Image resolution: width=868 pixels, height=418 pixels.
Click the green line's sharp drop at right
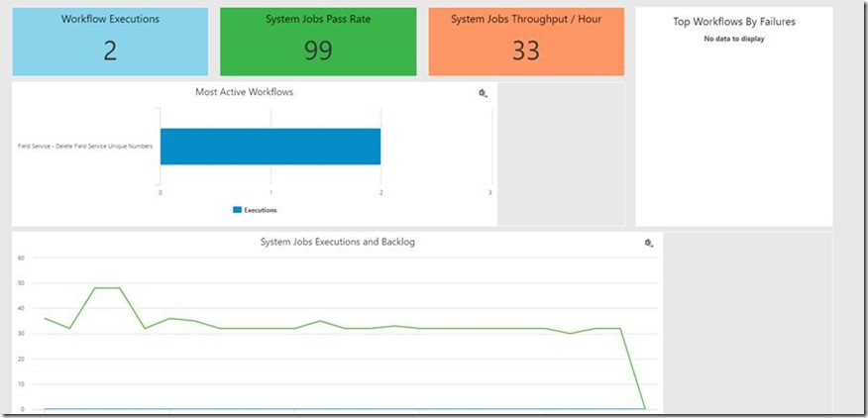click(632, 366)
